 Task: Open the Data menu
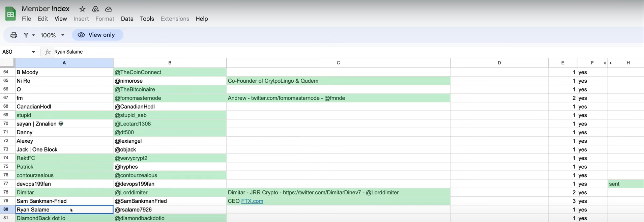[127, 19]
